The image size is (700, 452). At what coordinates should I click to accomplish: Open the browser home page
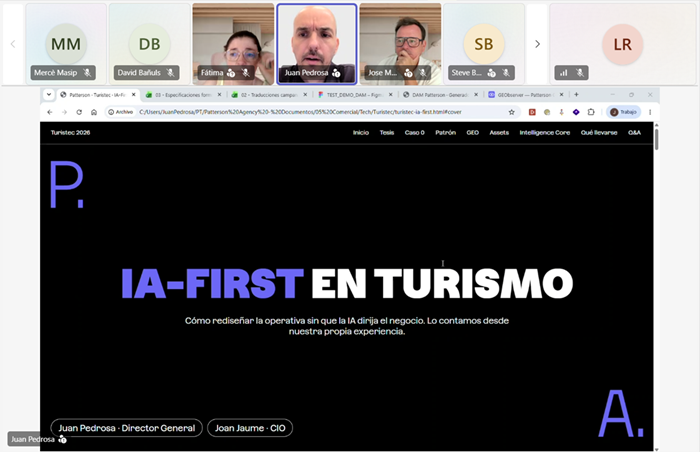(x=94, y=112)
